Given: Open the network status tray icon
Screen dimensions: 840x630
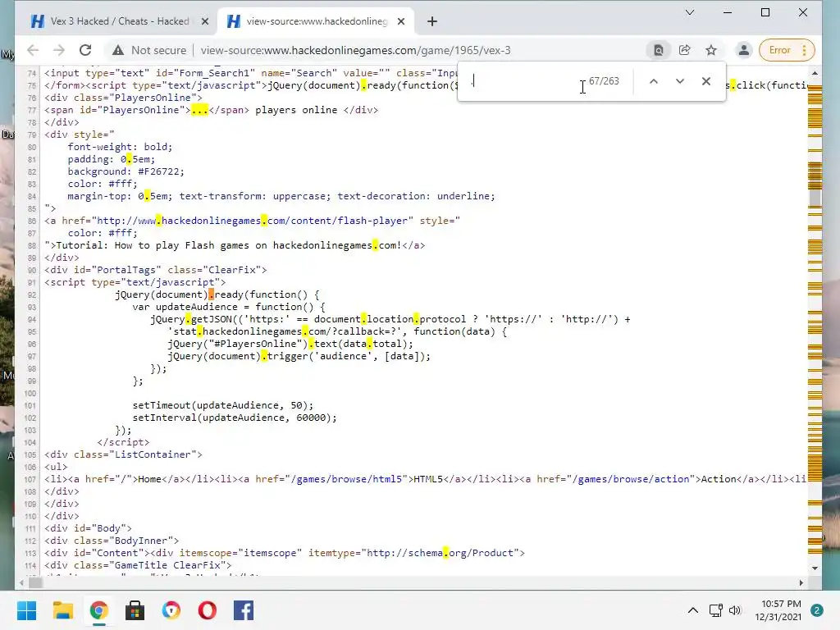Looking at the screenshot, I should [715, 610].
